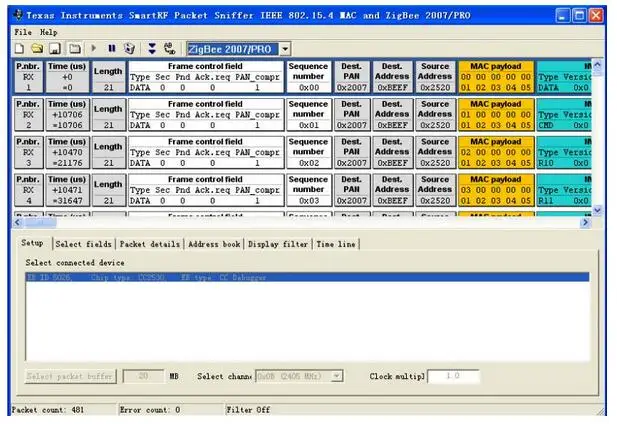Click the New file toolbar icon
Image resolution: width=617 pixels, height=424 pixels.
click(19, 49)
